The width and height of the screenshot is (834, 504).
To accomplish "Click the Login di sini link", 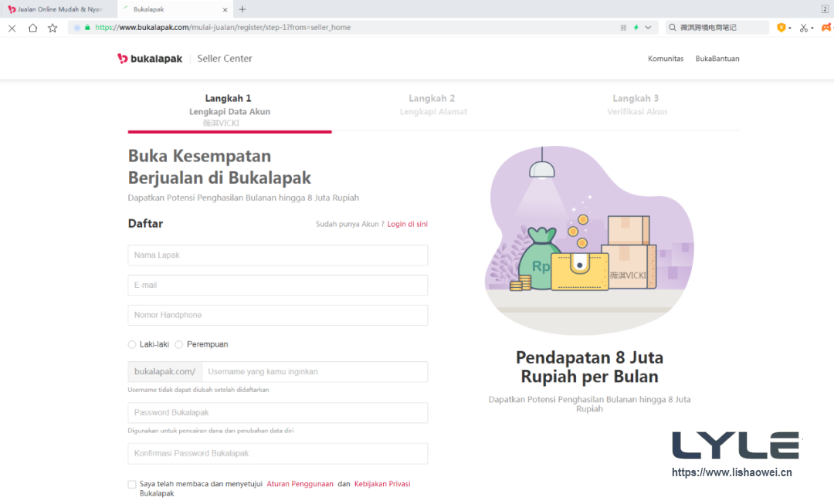I will [x=407, y=224].
